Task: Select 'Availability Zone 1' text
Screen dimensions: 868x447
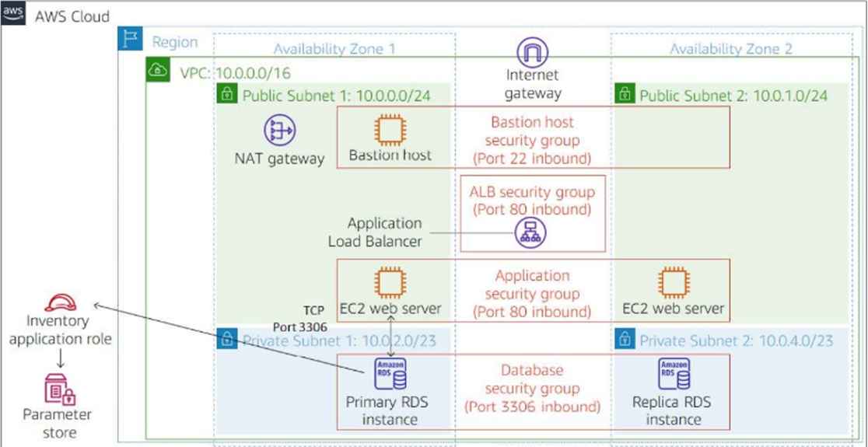Action: pyautogui.click(x=334, y=49)
